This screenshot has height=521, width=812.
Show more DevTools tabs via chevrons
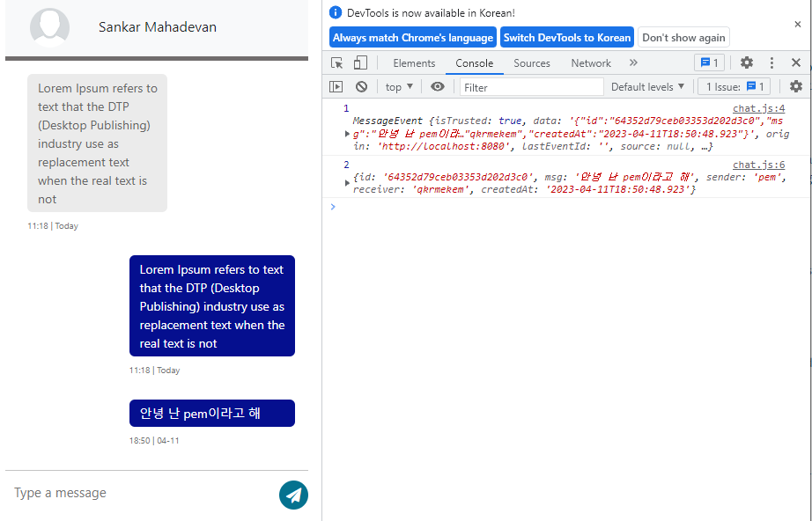(633, 63)
